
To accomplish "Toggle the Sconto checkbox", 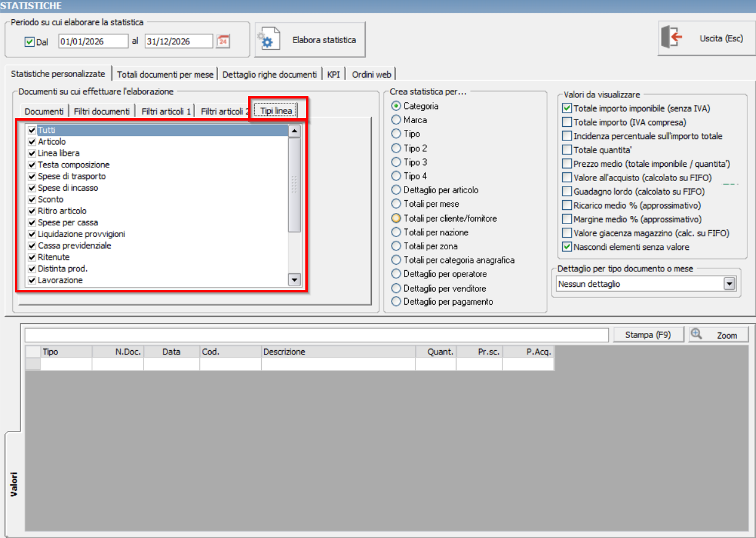I will coord(32,199).
